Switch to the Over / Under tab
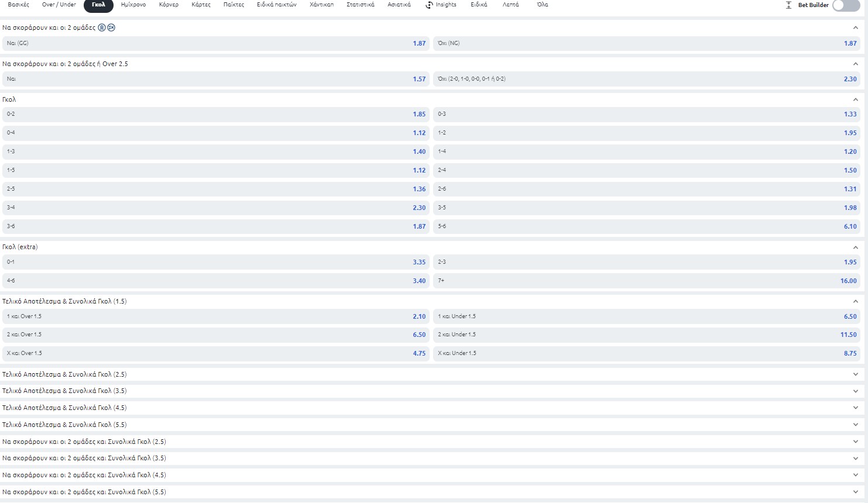 (x=59, y=5)
